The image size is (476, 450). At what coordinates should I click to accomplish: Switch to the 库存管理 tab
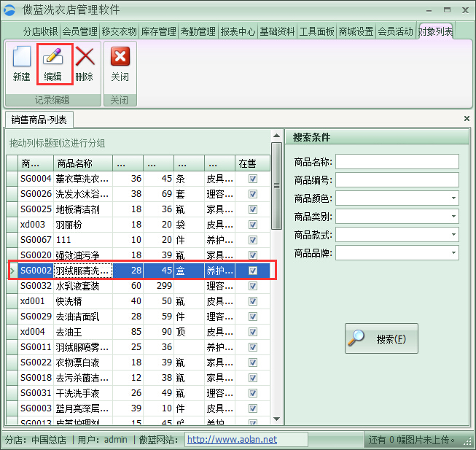click(158, 32)
